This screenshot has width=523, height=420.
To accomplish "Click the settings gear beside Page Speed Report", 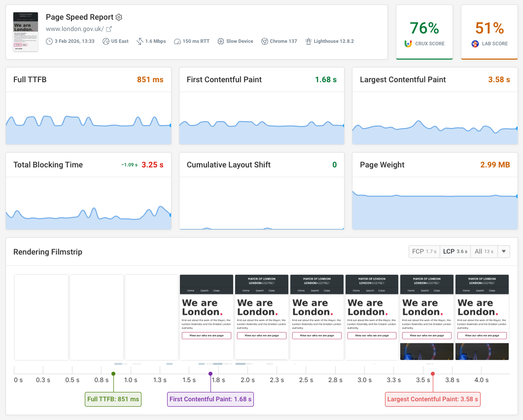I will pyautogui.click(x=119, y=17).
